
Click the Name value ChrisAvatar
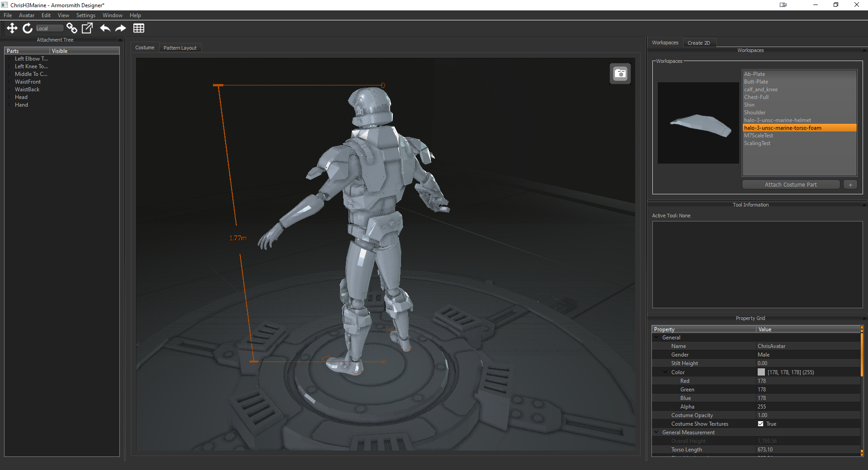click(808, 346)
